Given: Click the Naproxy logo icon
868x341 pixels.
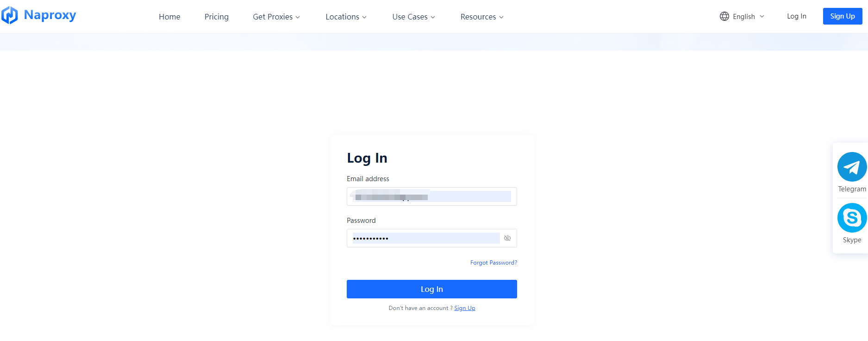Looking at the screenshot, I should click(x=10, y=15).
